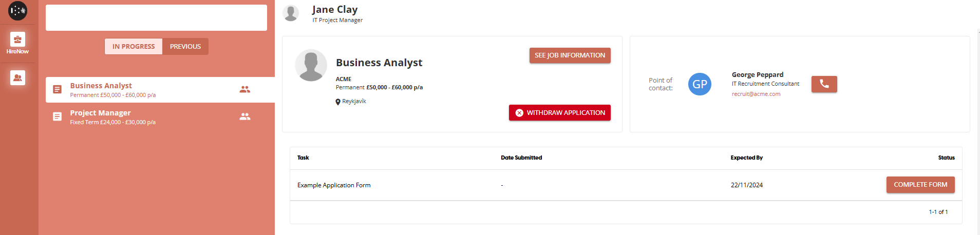Click See Job Information button
980x235 pixels.
[x=570, y=55]
